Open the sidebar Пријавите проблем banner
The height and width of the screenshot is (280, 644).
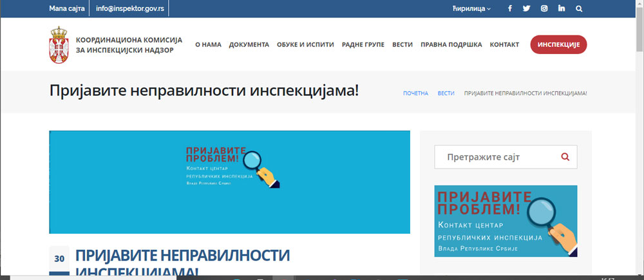tap(506, 221)
